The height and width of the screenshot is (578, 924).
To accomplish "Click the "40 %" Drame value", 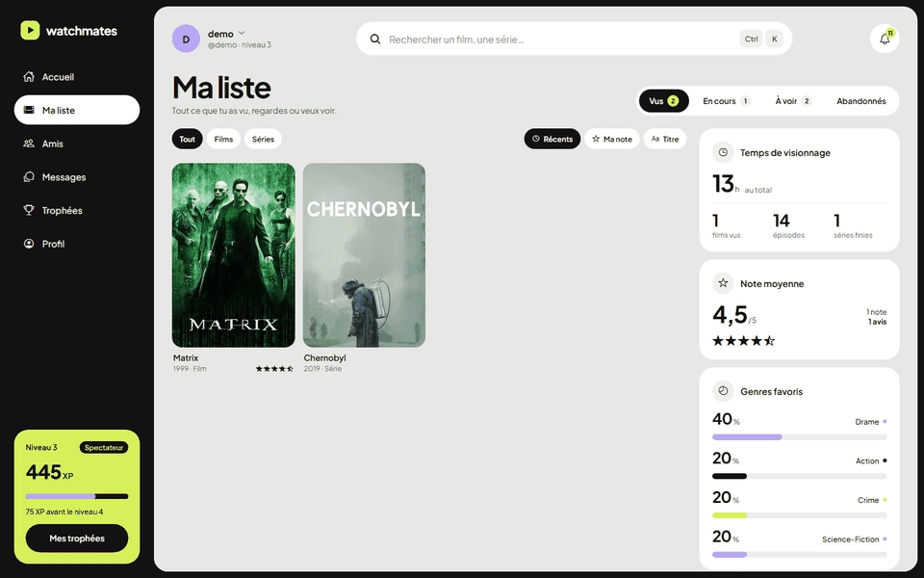I will pyautogui.click(x=726, y=419).
